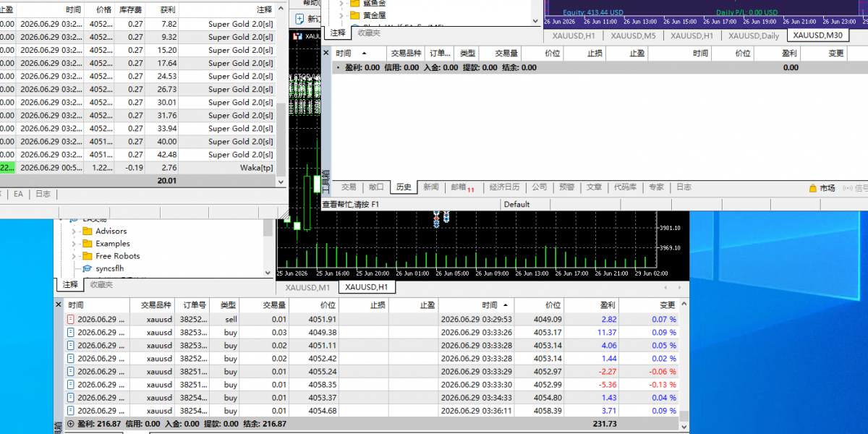This screenshot has width=868, height=434.
Task: Select the 42.48 profit cell
Action: click(x=162, y=154)
